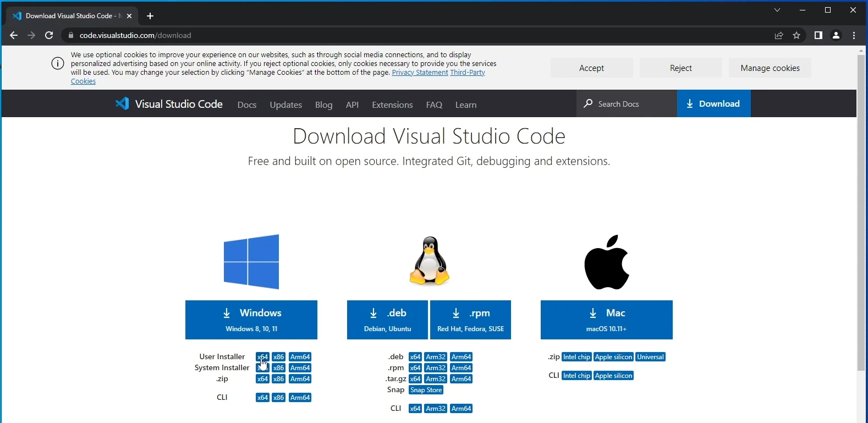Download Linux .tar.gz x64

pos(415,379)
